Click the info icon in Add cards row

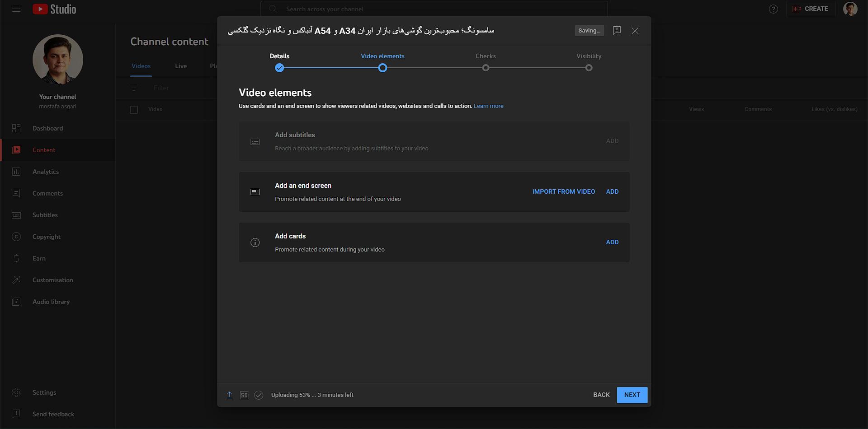(255, 242)
